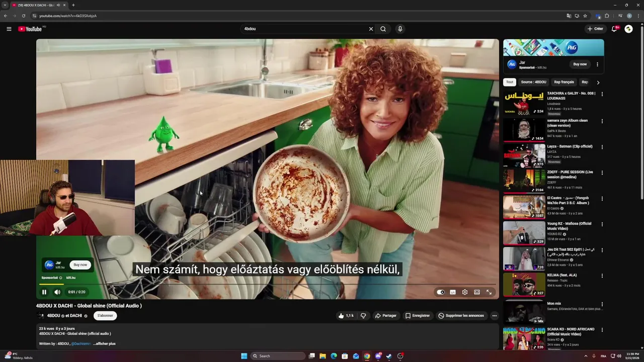The image size is (644, 362).
Task: Open options menu for the sidebar Jar ad
Action: (x=597, y=64)
